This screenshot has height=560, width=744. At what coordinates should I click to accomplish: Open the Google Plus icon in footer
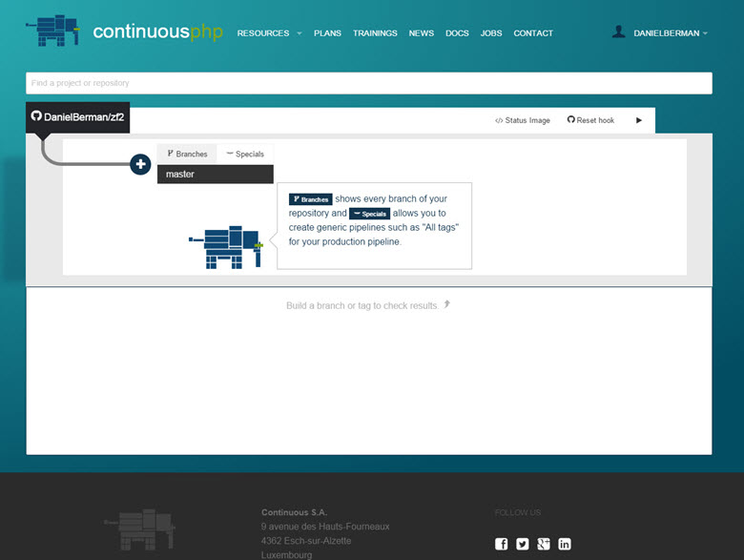tap(544, 544)
